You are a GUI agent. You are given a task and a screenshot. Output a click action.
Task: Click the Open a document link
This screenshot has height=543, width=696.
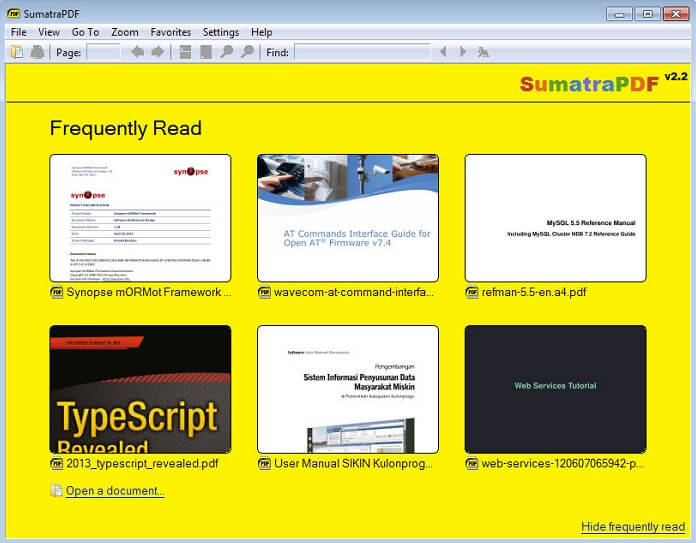(115, 491)
